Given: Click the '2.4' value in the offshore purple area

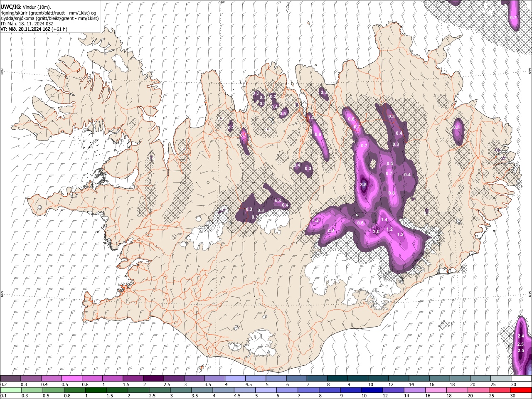Looking at the screenshot, I should pyautogui.click(x=521, y=336).
